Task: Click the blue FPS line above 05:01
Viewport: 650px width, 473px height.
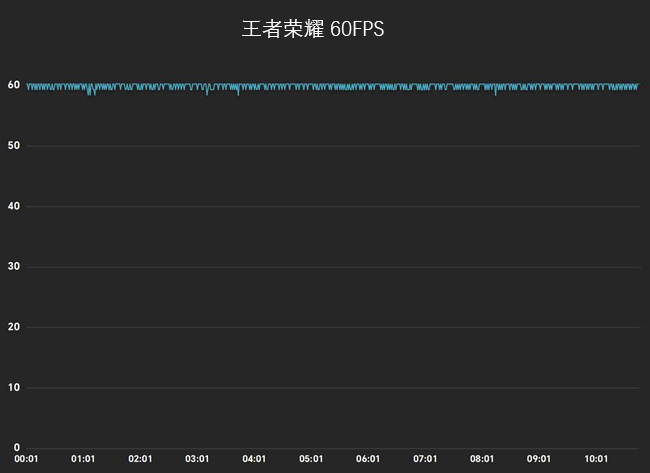Action: [x=311, y=86]
